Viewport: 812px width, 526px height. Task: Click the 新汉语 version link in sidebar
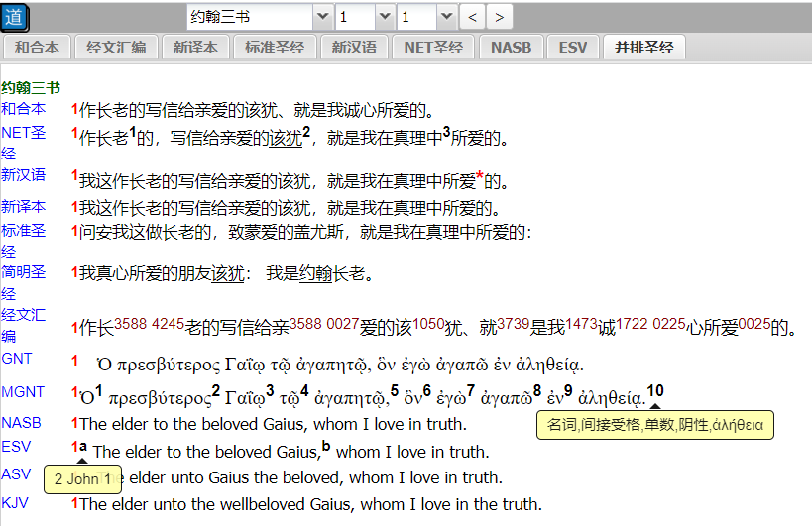coord(23,175)
